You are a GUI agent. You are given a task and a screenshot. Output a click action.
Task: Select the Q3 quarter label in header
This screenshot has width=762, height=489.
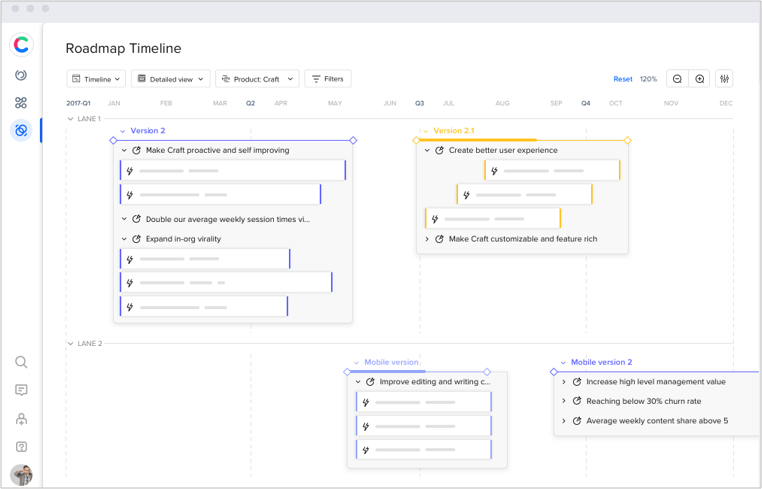[x=419, y=103]
